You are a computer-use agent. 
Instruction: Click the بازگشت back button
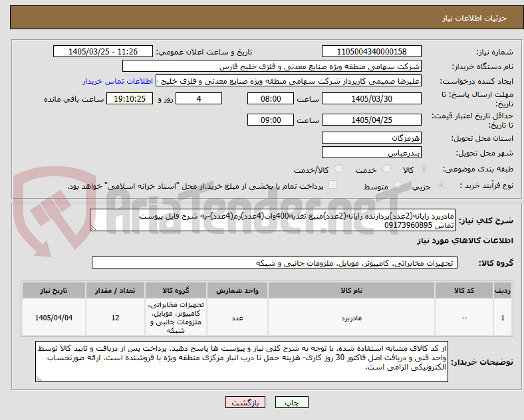click(x=245, y=403)
